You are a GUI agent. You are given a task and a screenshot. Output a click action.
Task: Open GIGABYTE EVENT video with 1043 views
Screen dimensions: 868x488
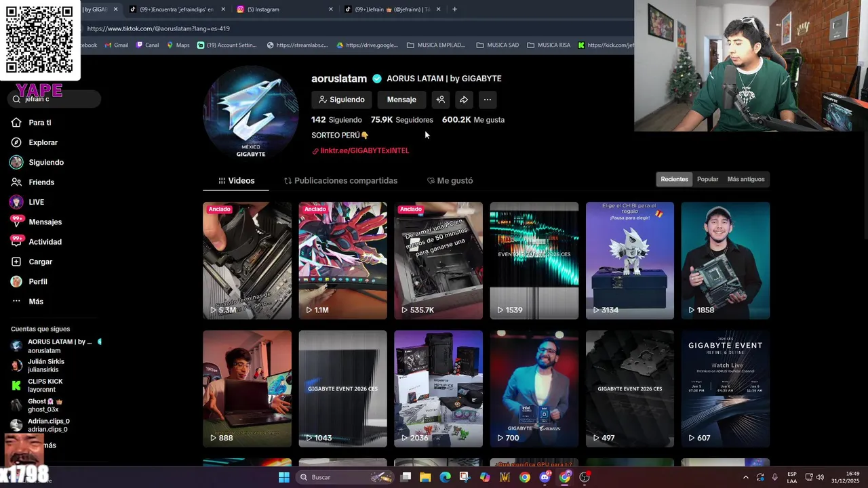point(342,388)
